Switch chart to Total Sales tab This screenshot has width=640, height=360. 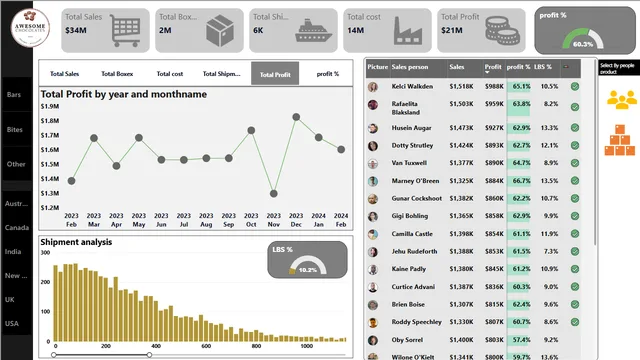(x=64, y=74)
